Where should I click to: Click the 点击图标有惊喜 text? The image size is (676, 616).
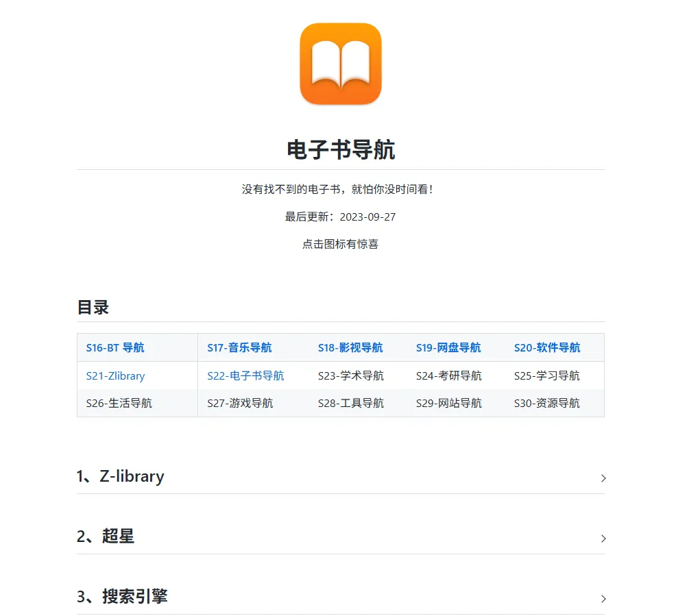tap(340, 244)
